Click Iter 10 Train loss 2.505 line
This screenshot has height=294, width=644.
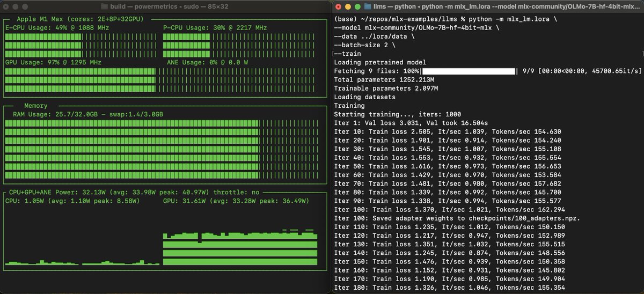[448, 132]
